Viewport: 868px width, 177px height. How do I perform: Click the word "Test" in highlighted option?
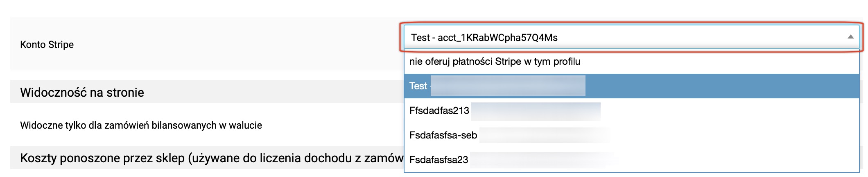click(x=418, y=86)
